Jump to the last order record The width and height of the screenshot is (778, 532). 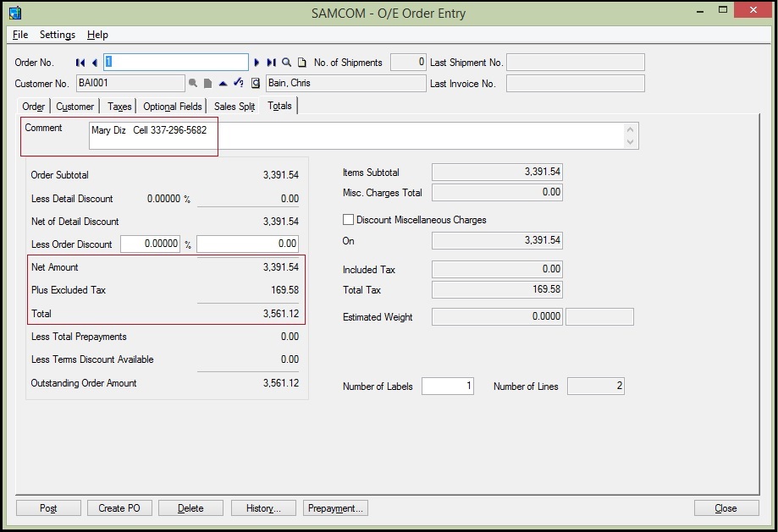pyautogui.click(x=271, y=63)
